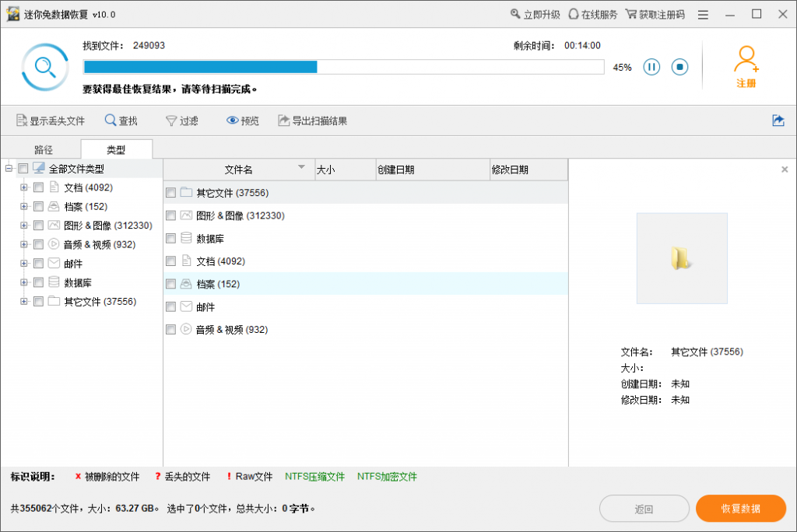
Task: Check 图形 & 图像 (312330) checkbox in file list
Action: click(170, 215)
